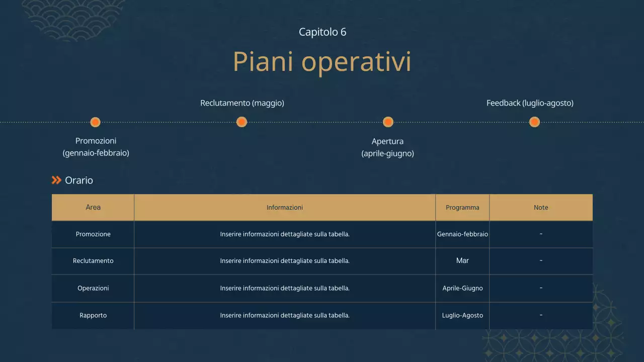Expand the Orario section
Screen dimensions: 644x362
[x=78, y=180]
